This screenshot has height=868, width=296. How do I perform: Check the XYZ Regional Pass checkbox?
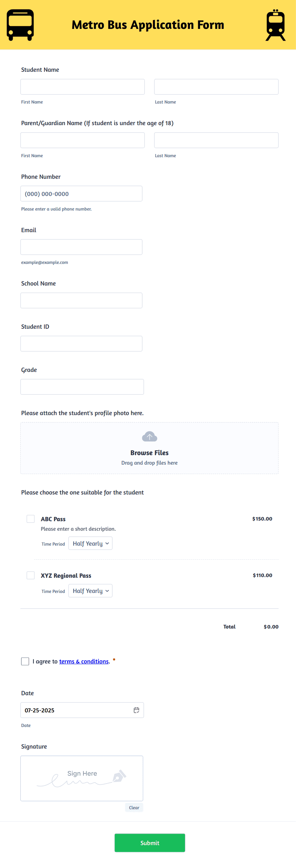tap(30, 575)
